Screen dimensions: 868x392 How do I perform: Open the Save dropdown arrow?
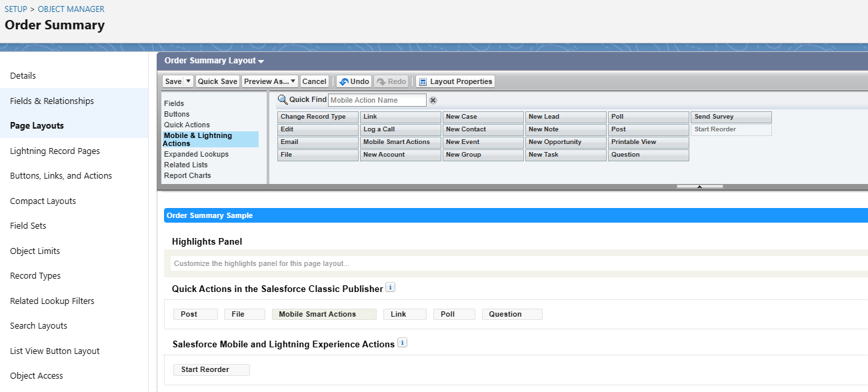(x=189, y=81)
